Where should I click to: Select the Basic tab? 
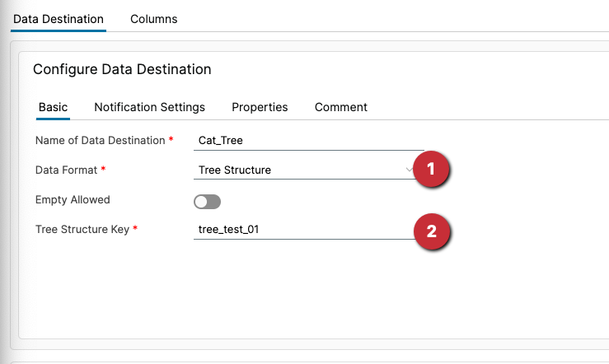(53, 107)
